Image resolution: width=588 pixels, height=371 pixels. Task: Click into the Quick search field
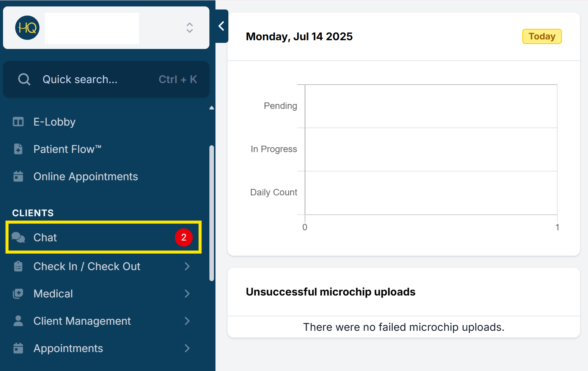91,79
